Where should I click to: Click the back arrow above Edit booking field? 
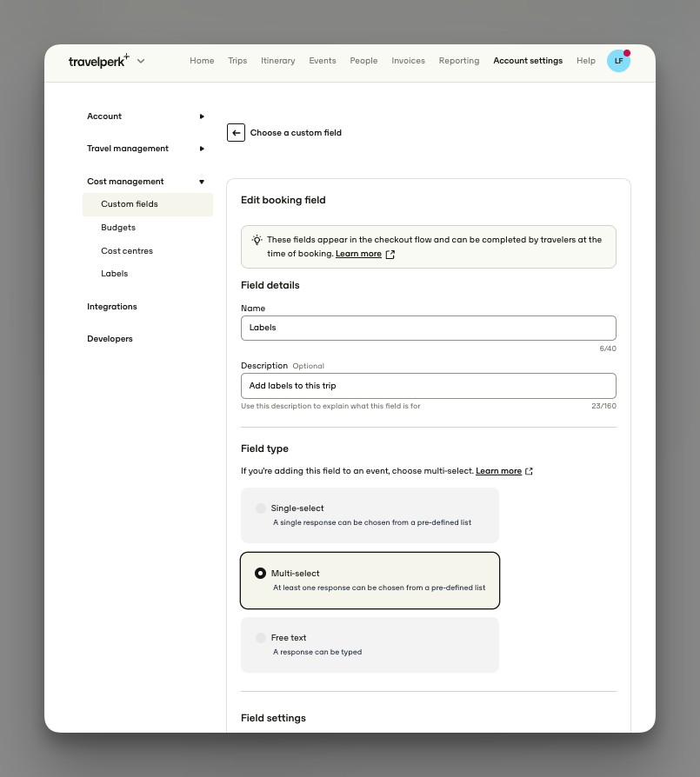(236, 132)
